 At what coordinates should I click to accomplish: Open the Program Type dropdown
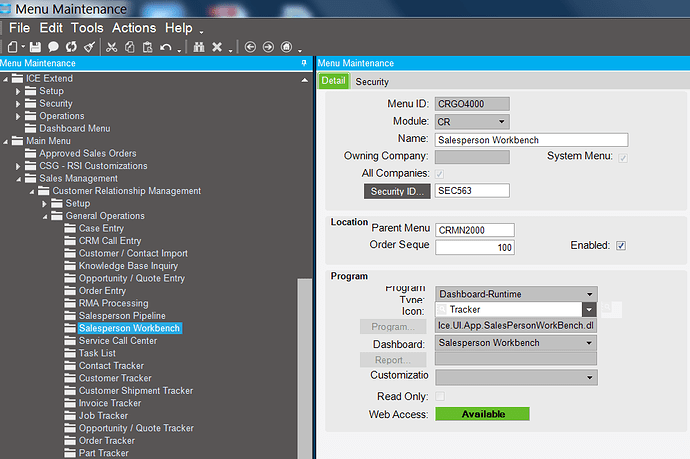[589, 294]
